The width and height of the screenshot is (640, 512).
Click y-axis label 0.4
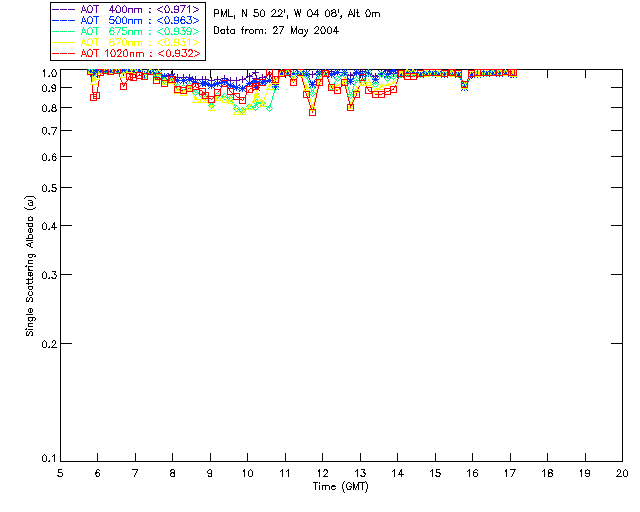(49, 226)
